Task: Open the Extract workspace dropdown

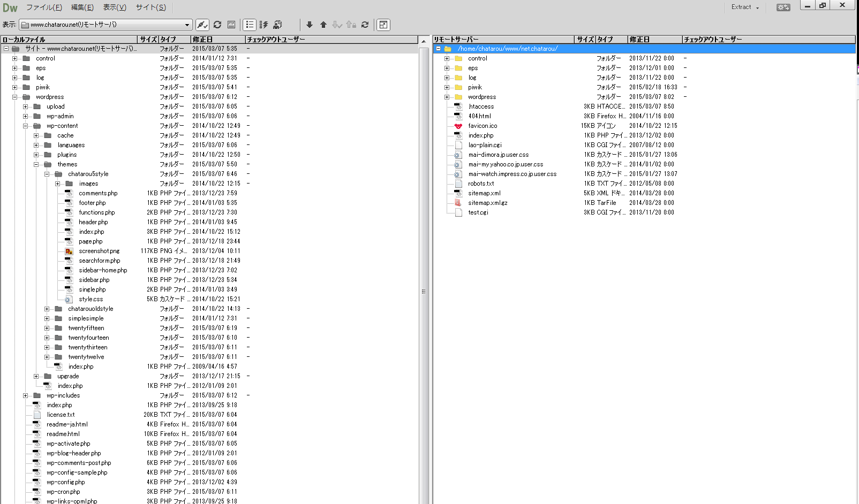Action: click(x=745, y=7)
